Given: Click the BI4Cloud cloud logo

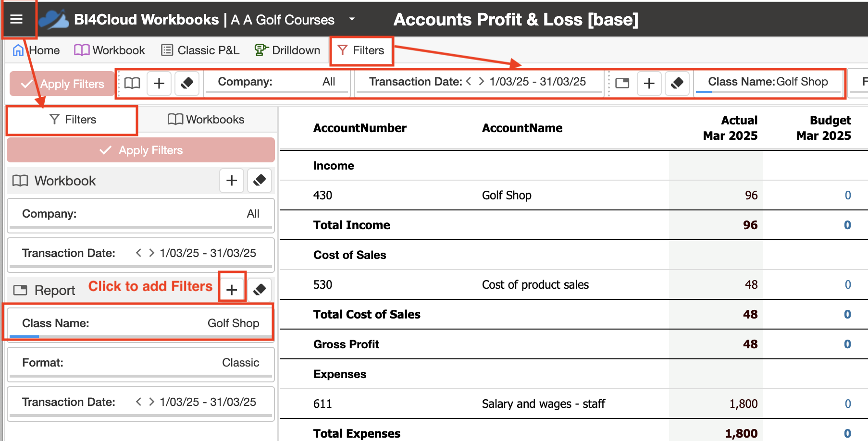Looking at the screenshot, I should [54, 20].
